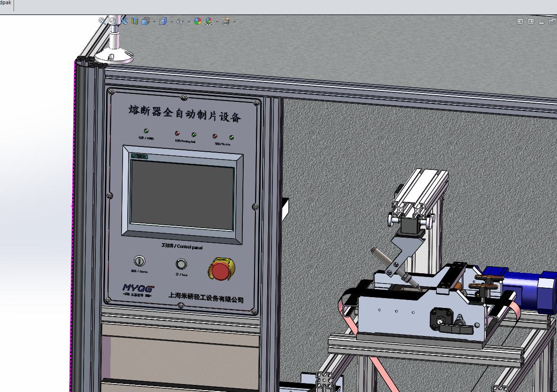Click the Hide/Show Items glasses icon
Viewport: 557px width, 392px height.
180,21
